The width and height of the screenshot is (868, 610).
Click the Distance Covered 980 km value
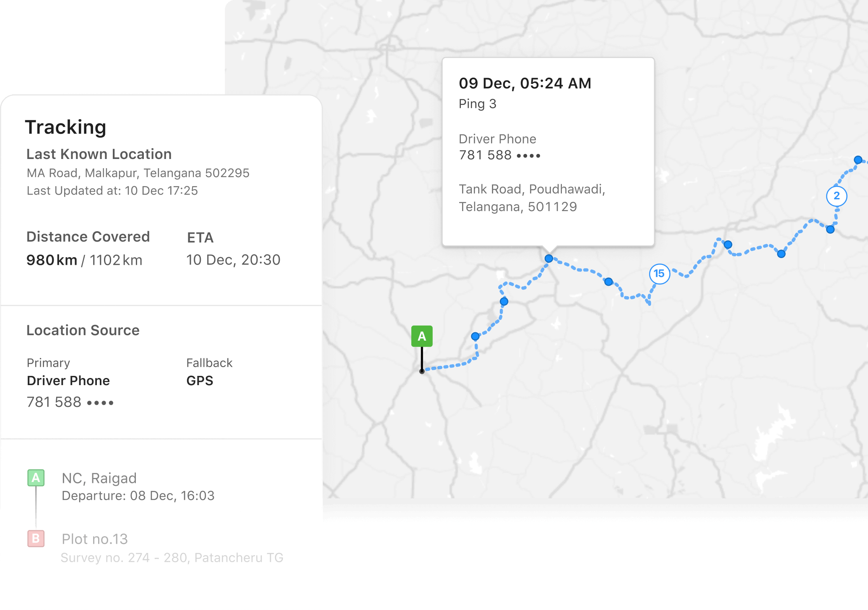tap(52, 261)
